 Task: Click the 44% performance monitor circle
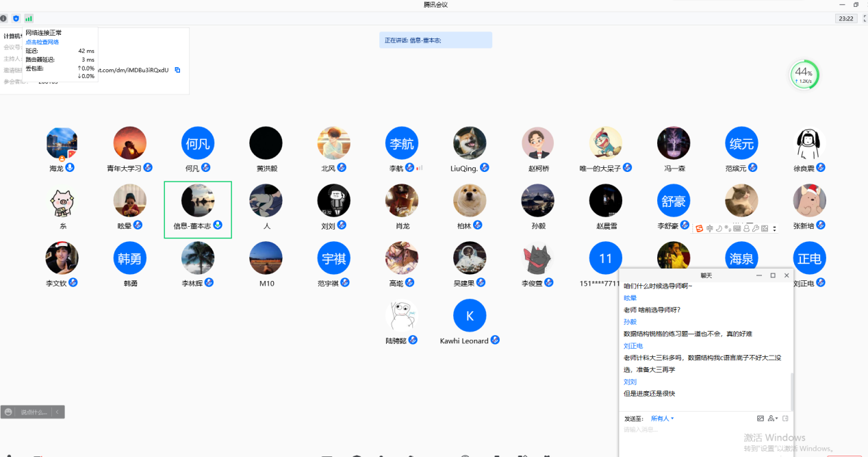[x=804, y=75]
